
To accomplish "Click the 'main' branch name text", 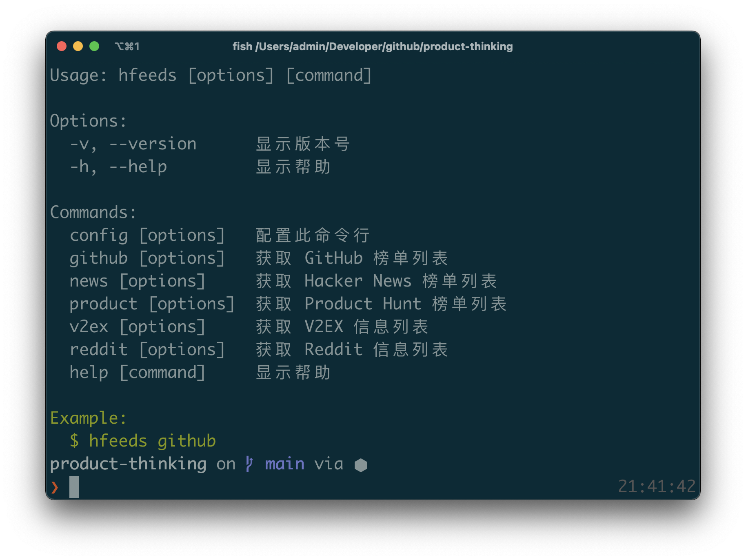I will click(x=285, y=464).
